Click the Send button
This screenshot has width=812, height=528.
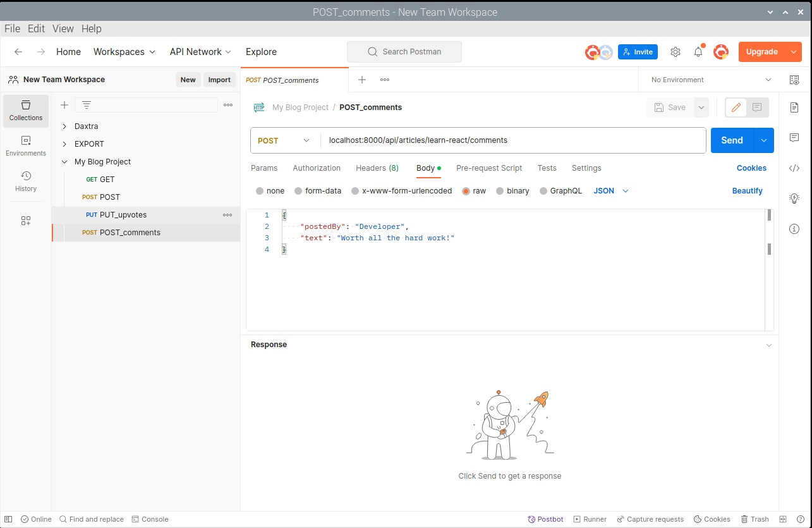pyautogui.click(x=732, y=140)
